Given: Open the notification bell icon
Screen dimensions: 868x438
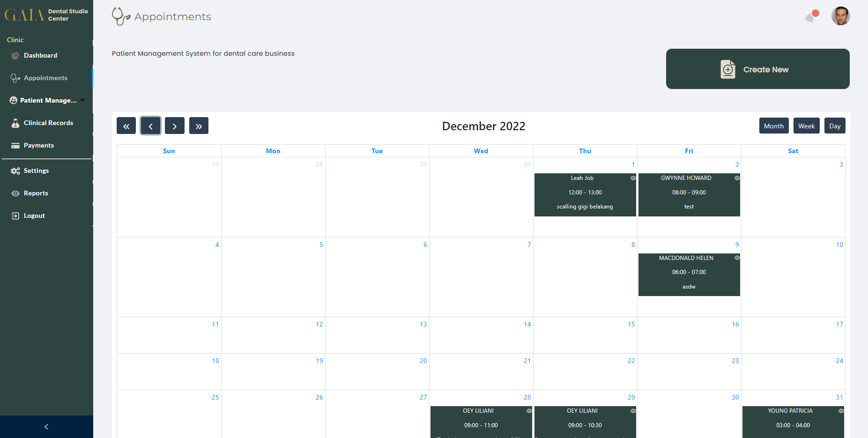Looking at the screenshot, I should (810, 17).
